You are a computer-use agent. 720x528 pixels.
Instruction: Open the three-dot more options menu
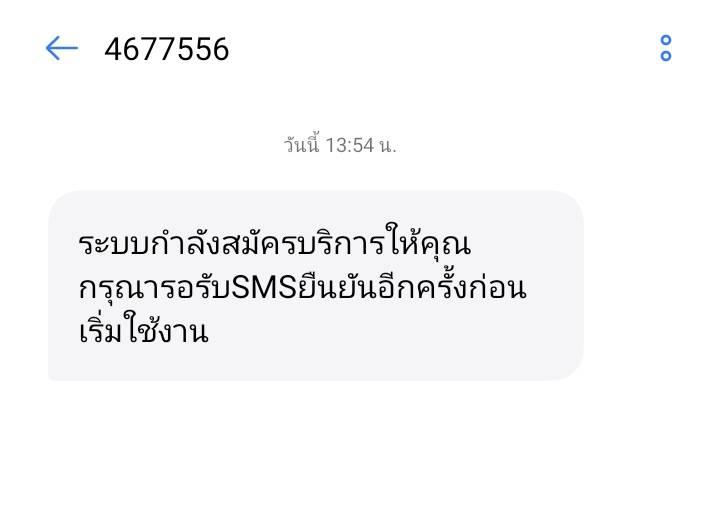tap(665, 48)
